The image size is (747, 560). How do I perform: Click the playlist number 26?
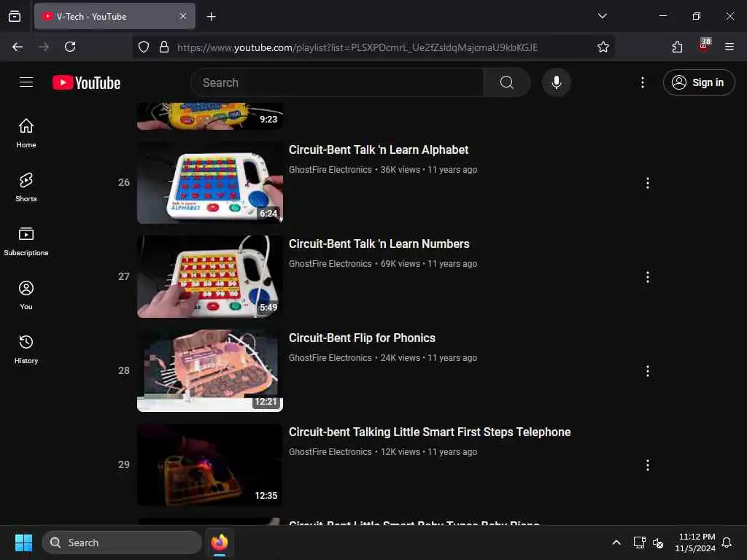(x=124, y=182)
